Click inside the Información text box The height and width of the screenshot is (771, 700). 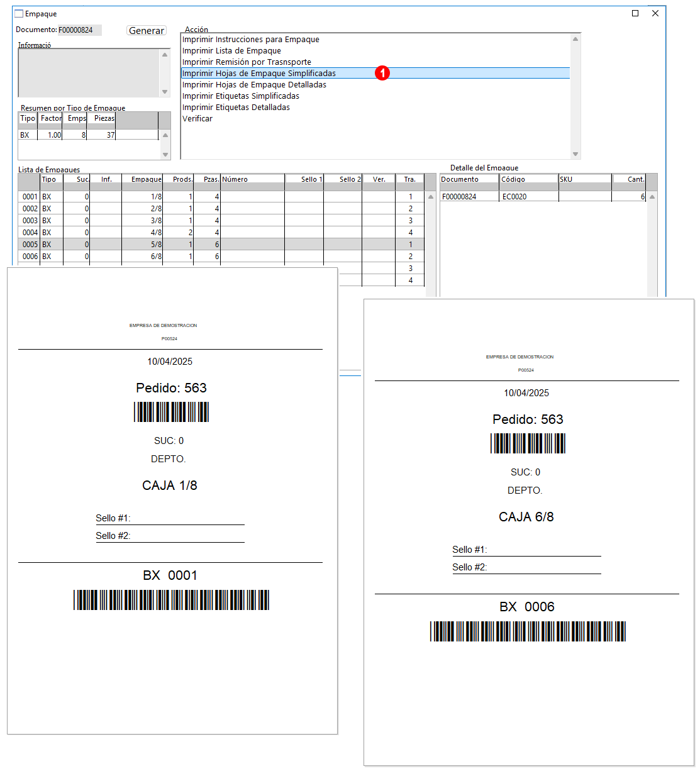[x=89, y=73]
